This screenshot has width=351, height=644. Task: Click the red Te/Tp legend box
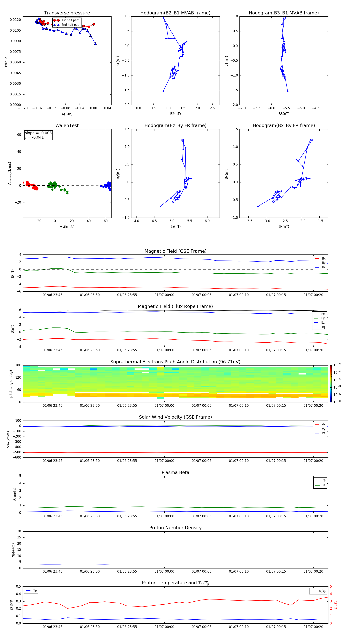pyautogui.click(x=318, y=591)
